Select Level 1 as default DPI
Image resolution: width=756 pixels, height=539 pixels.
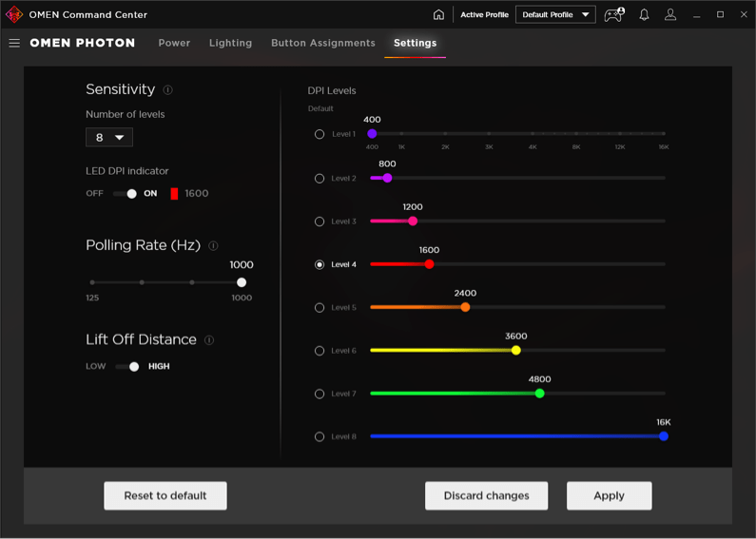click(x=320, y=134)
